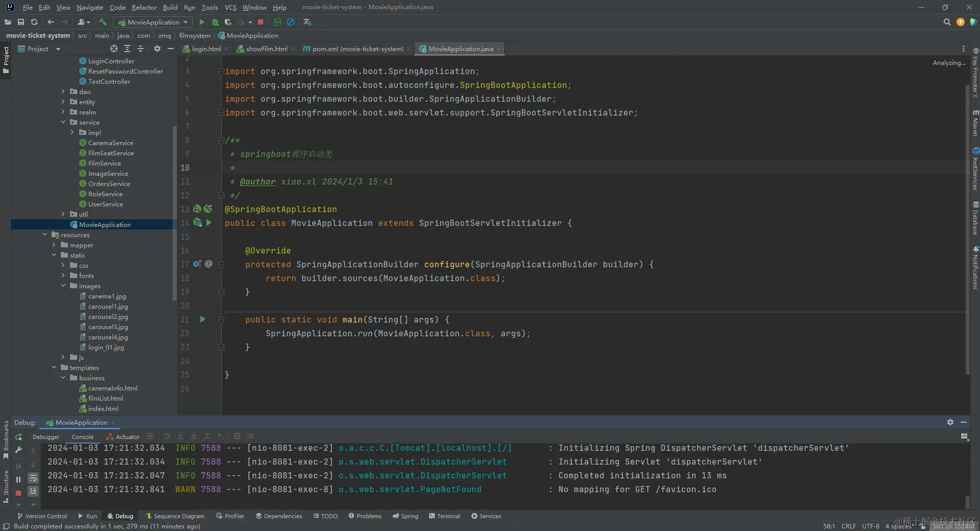Image resolution: width=980 pixels, height=531 pixels.
Task: Open the Services tool window
Action: click(x=486, y=516)
